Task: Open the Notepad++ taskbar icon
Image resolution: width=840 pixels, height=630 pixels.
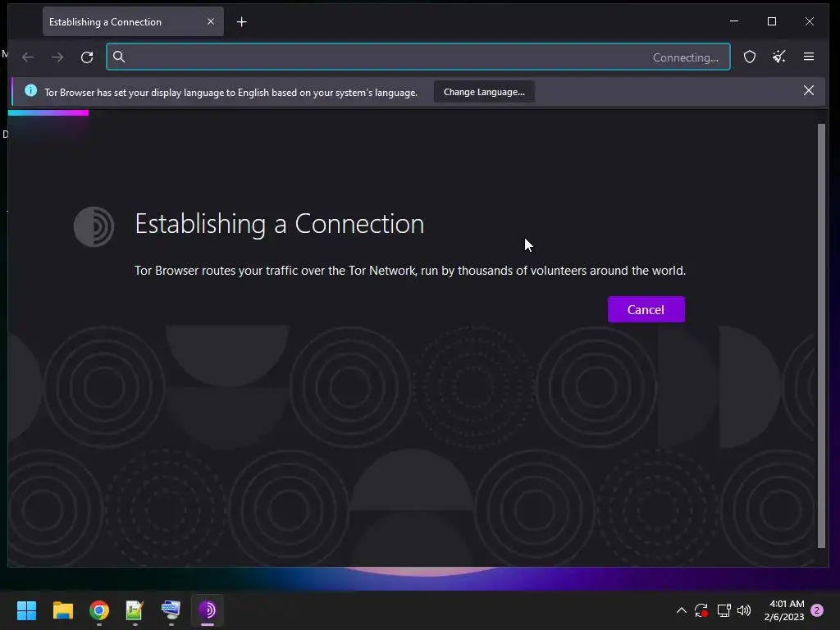Action: (135, 610)
